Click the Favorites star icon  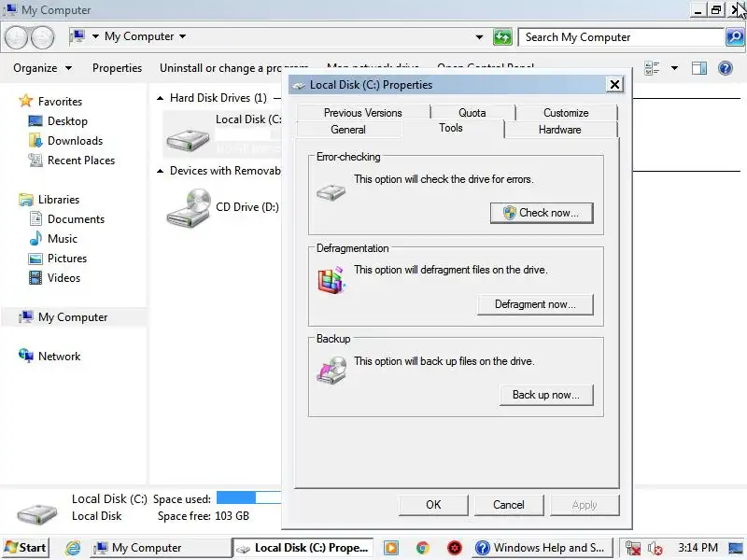pyautogui.click(x=25, y=101)
